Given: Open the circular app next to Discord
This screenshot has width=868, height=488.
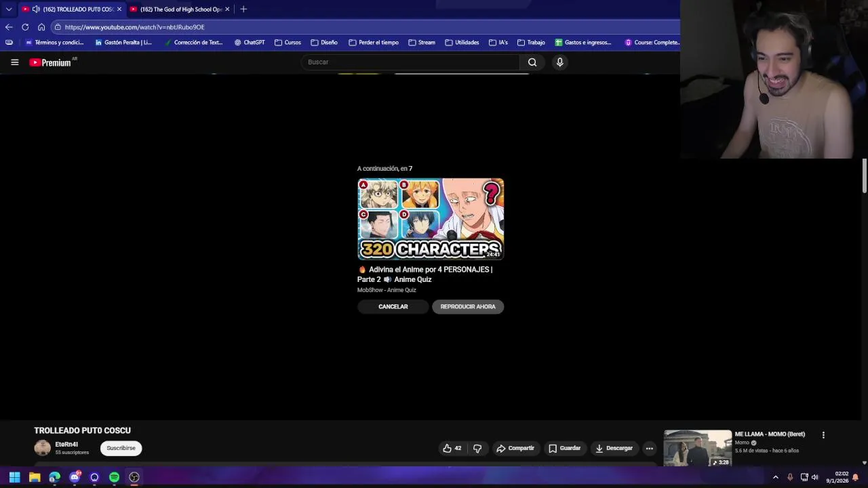Looking at the screenshot, I should click(x=94, y=477).
